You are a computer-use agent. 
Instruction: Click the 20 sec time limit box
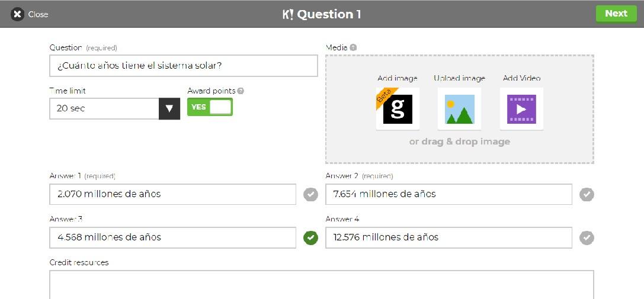click(x=104, y=109)
